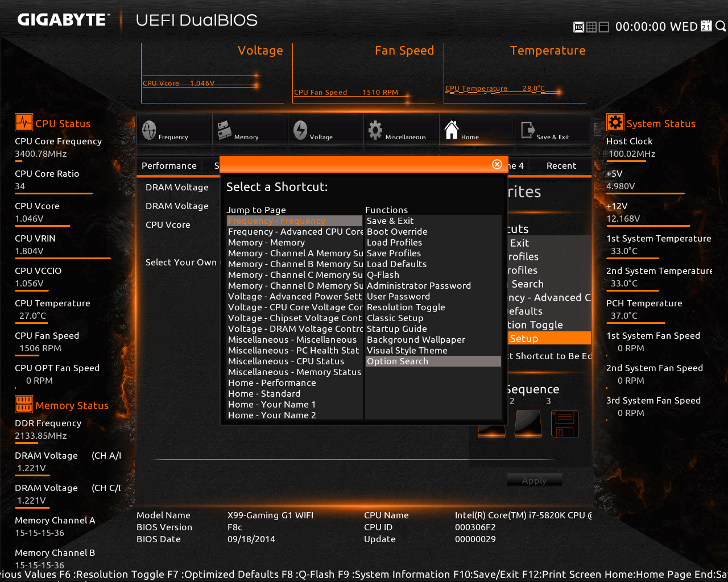Click the CPU Vcore 1.046V graph label
Screen dimensions: 728x582
[x=179, y=83]
